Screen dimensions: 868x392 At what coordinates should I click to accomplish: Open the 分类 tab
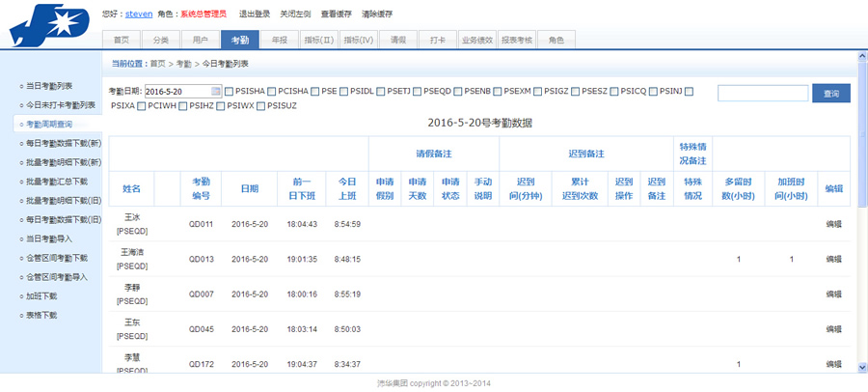click(161, 40)
